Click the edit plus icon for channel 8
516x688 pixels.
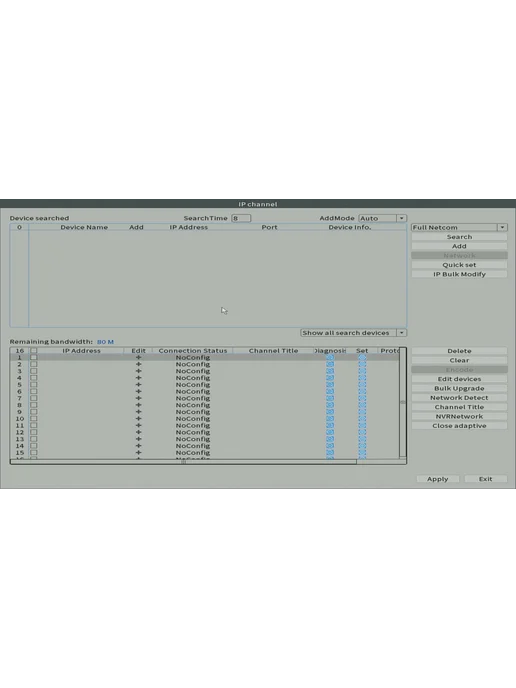pyautogui.click(x=139, y=405)
